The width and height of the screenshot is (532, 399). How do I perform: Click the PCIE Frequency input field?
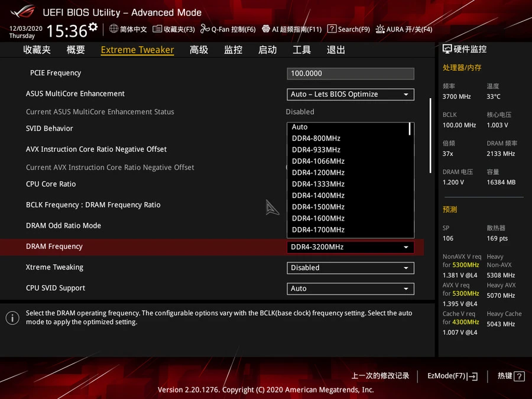coord(350,74)
